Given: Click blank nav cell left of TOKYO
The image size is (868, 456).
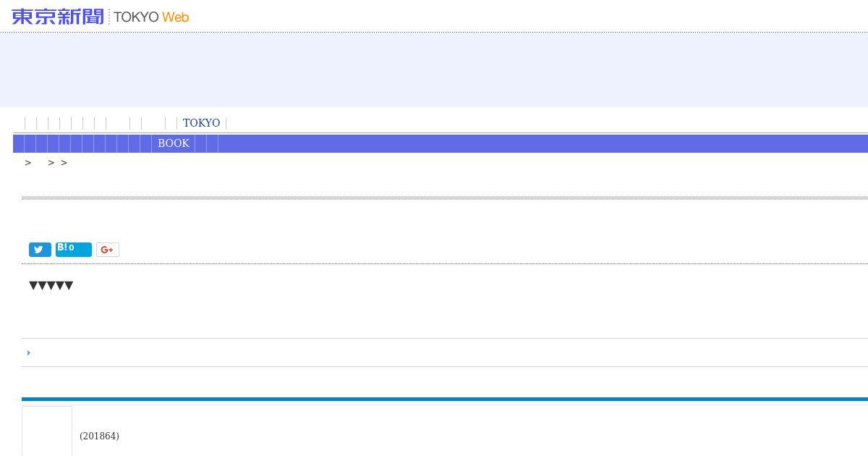Looking at the screenshot, I should click(171, 123).
